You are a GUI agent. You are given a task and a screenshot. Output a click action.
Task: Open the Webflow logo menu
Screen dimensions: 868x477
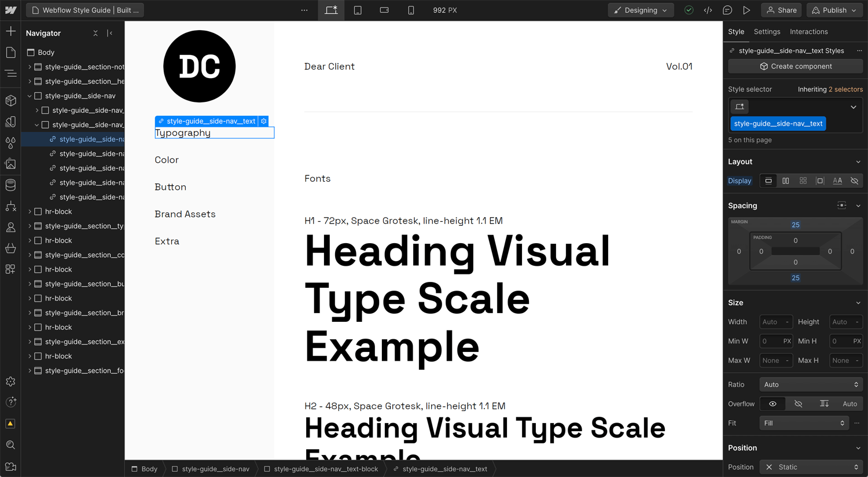coord(10,10)
